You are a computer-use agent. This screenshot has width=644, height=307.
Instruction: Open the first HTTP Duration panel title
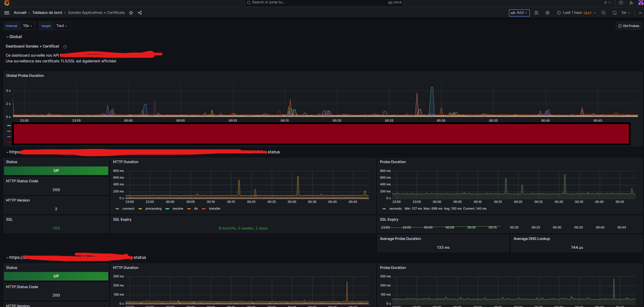point(126,162)
